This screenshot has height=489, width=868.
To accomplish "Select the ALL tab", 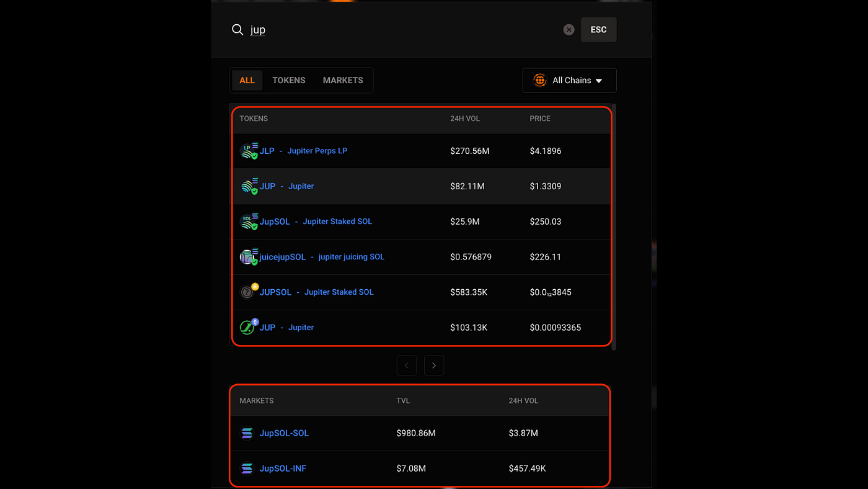I will click(x=247, y=80).
